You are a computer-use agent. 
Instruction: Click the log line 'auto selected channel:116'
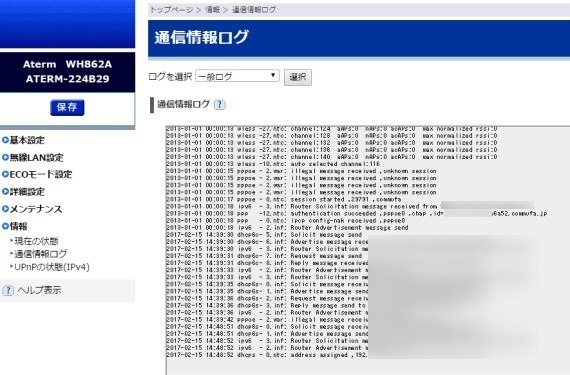coord(273,164)
